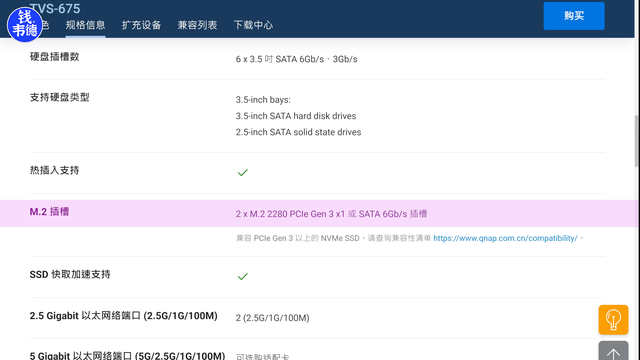Open the qnap.com.cn compatibility link
This screenshot has height=360, width=640.
(x=505, y=238)
